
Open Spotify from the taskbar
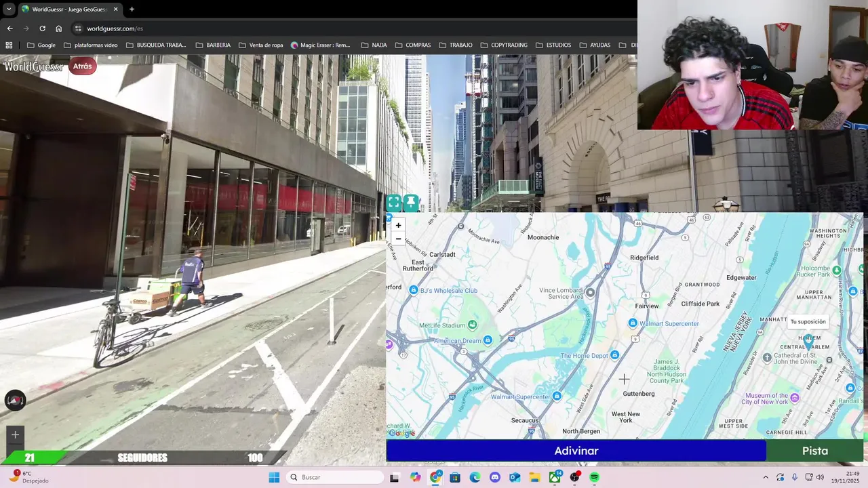click(x=595, y=477)
